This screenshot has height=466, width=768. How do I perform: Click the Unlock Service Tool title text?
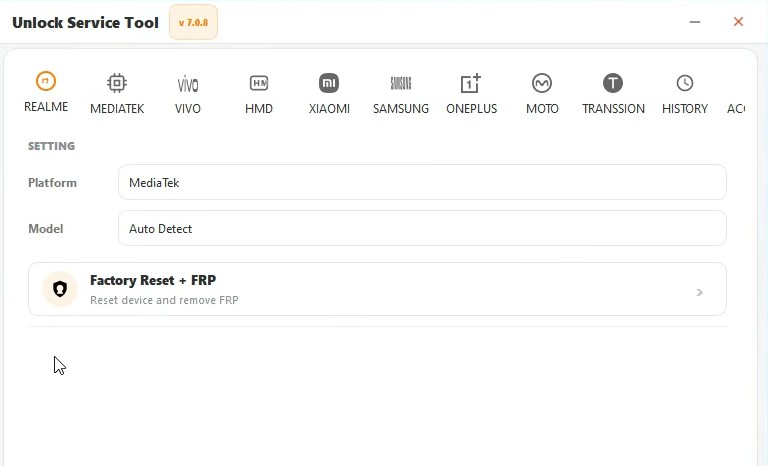tap(85, 23)
